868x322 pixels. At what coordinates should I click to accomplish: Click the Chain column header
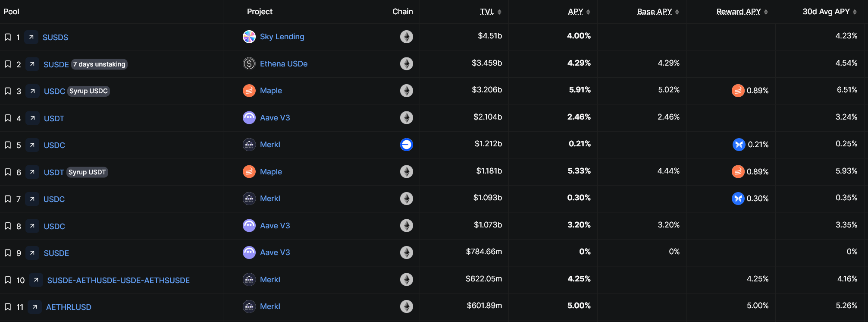coord(402,12)
